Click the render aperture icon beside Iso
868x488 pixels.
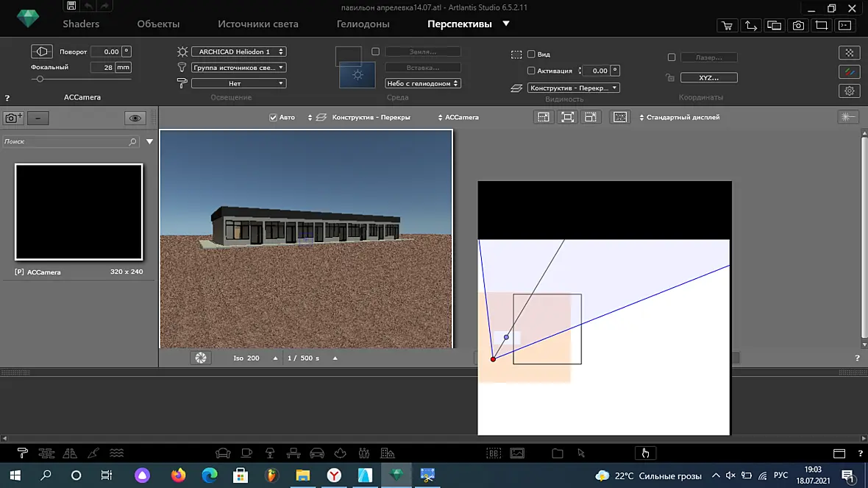click(200, 358)
